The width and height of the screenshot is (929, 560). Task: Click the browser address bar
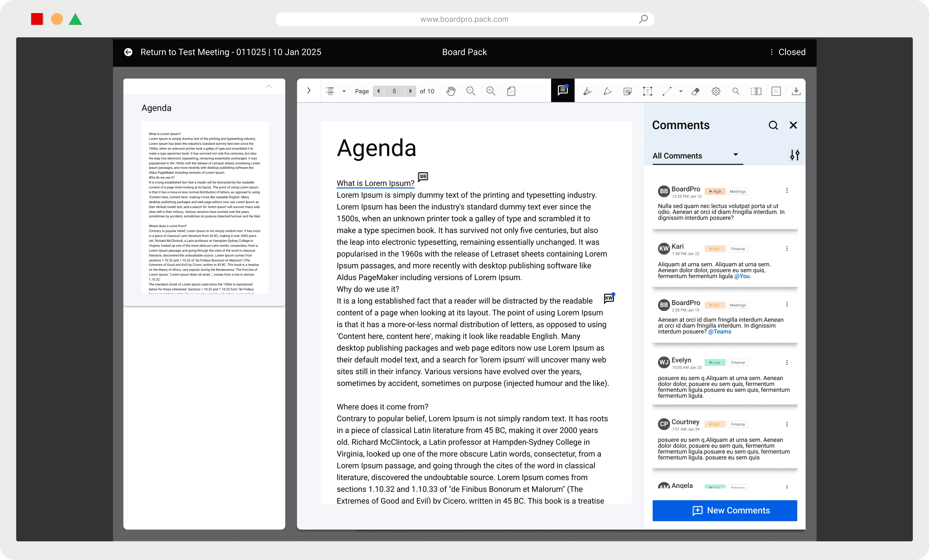[464, 19]
